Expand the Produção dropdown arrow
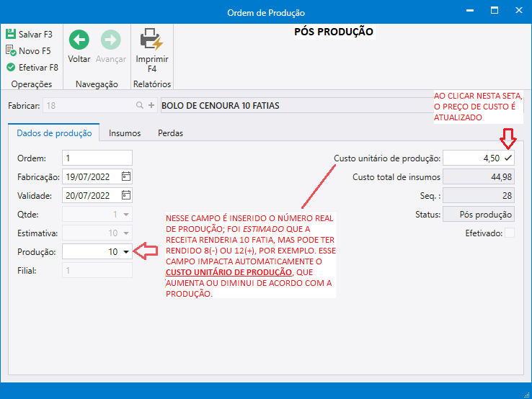The width and height of the screenshot is (532, 399). coord(126,251)
